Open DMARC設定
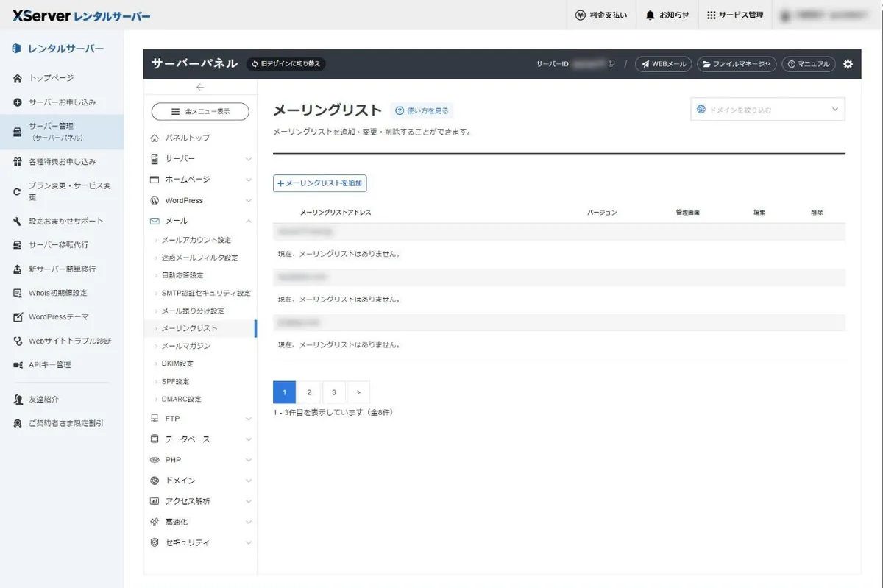 click(x=181, y=399)
